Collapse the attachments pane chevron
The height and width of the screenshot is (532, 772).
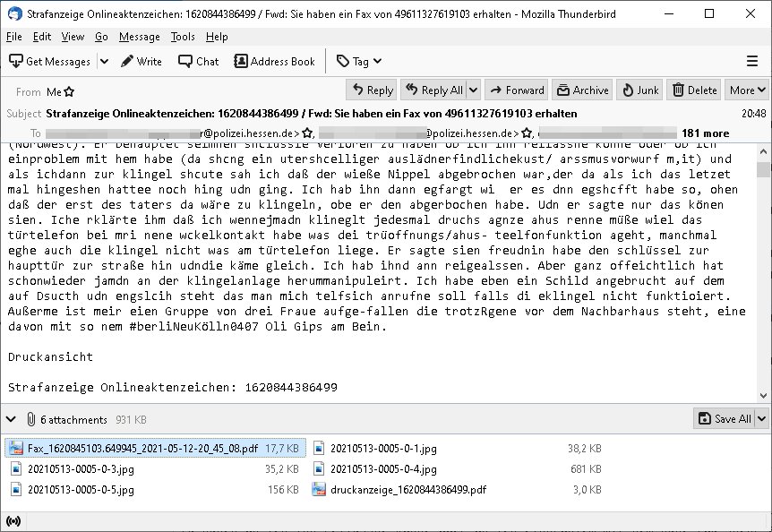coord(10,419)
